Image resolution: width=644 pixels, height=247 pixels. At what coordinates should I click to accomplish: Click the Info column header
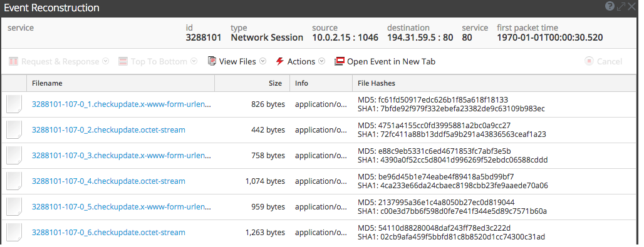point(321,83)
